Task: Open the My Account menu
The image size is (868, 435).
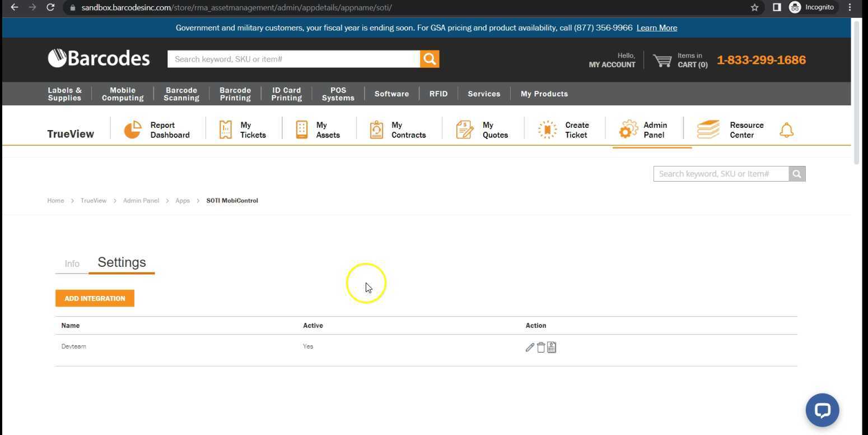Action: [612, 60]
